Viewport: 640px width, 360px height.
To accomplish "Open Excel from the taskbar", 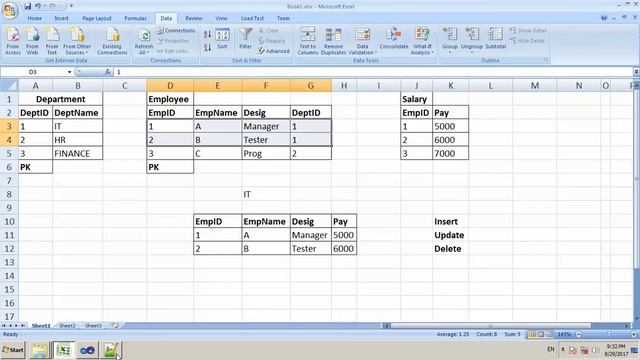I will (x=64, y=350).
